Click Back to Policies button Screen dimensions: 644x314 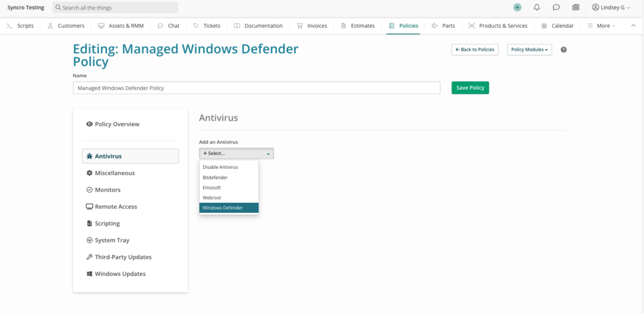click(x=475, y=50)
